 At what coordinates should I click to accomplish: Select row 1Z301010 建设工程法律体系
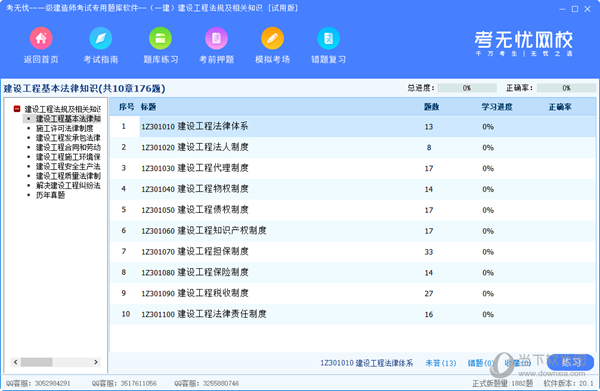coord(353,127)
